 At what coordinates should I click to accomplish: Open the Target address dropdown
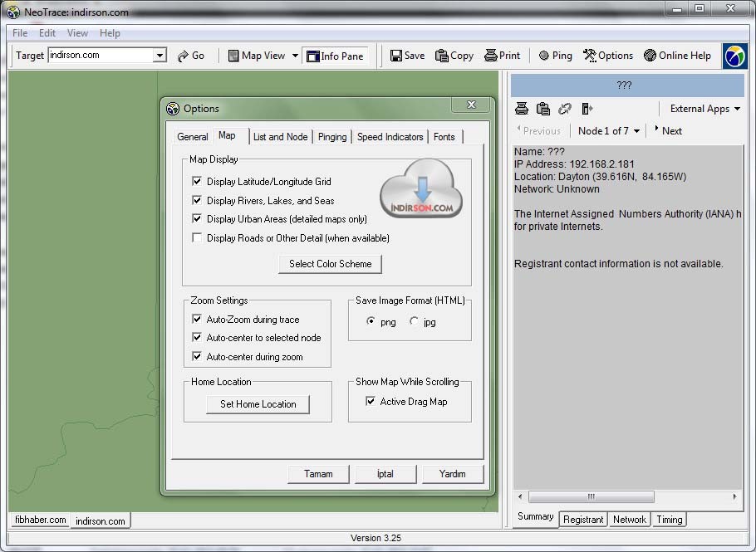point(160,56)
